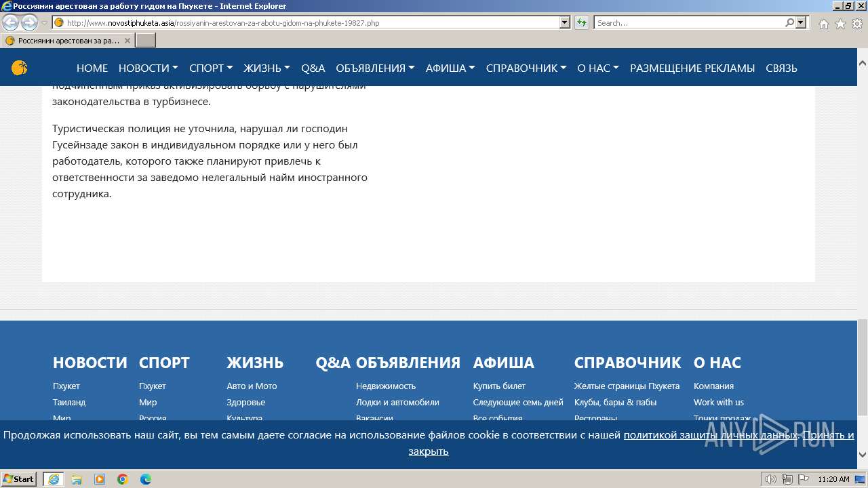Image resolution: width=868 pixels, height=488 pixels.
Task: Click the page vertical scrollbar thumb
Action: tap(862, 366)
